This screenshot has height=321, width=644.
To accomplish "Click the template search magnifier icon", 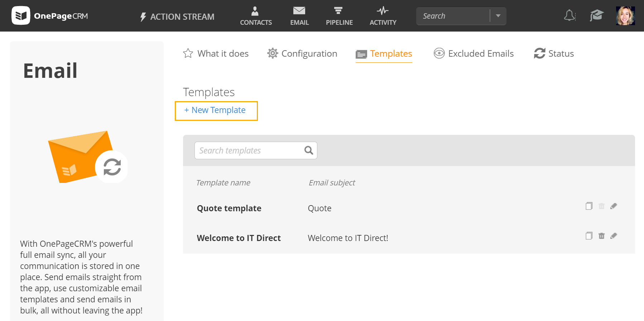I will (309, 150).
